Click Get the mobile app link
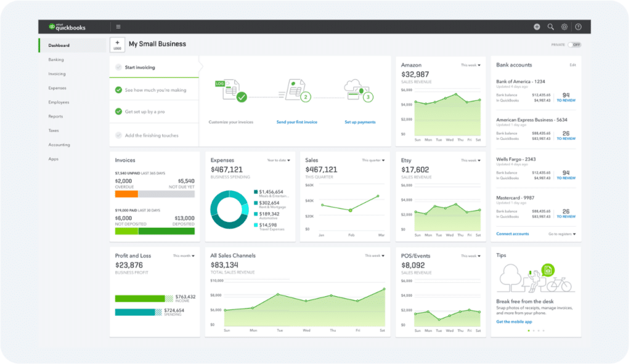The image size is (631, 364). point(514,322)
